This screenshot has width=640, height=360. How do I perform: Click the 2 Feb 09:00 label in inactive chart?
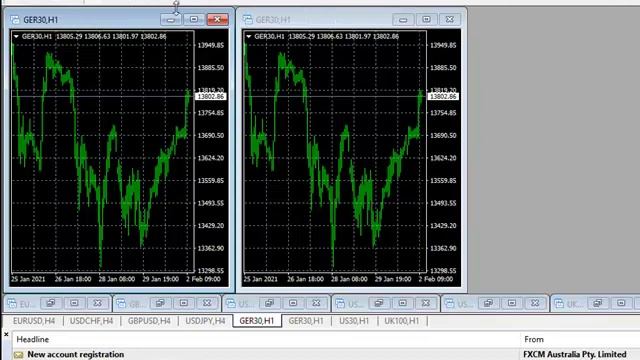point(436,279)
